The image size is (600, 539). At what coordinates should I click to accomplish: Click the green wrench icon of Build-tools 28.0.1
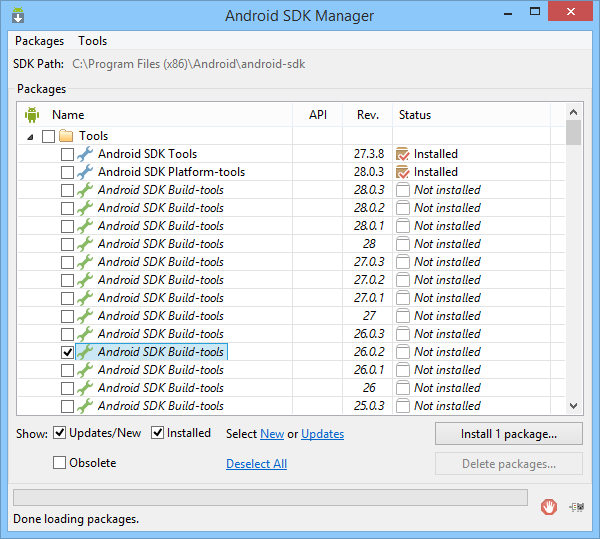tap(85, 226)
